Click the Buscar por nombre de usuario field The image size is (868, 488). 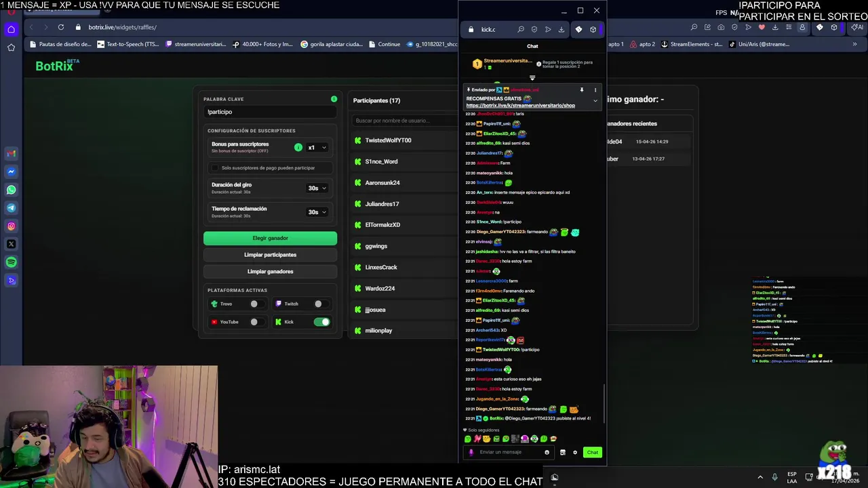(405, 121)
